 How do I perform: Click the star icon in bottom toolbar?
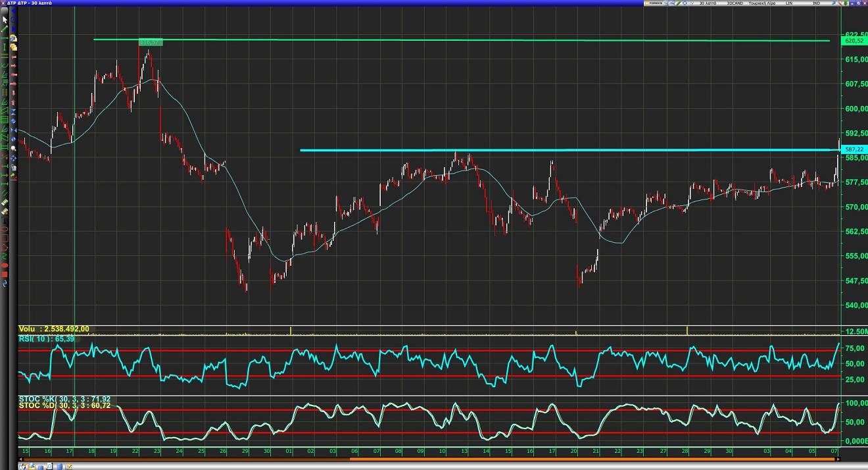click(68, 466)
